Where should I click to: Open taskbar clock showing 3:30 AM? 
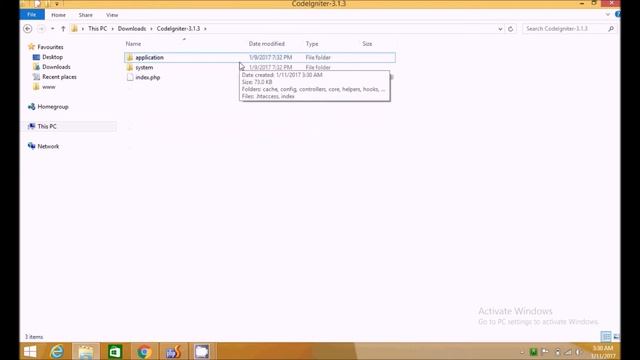[x=603, y=352]
